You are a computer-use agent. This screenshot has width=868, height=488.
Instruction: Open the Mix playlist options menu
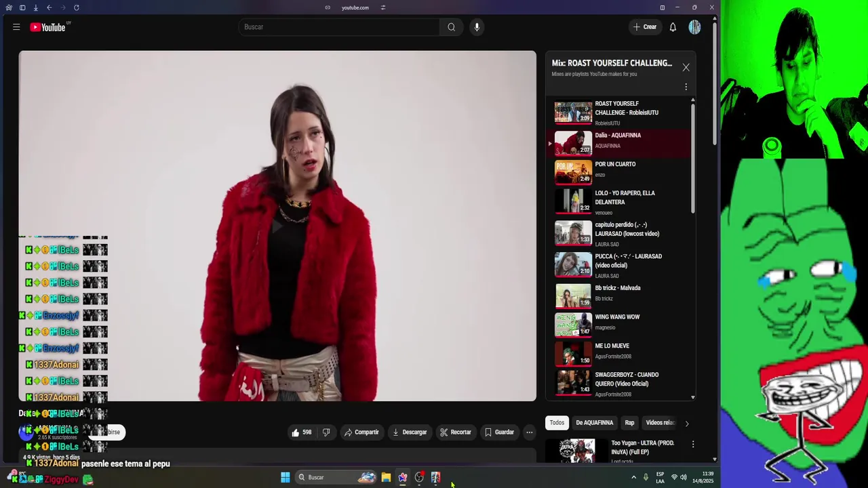tap(686, 87)
